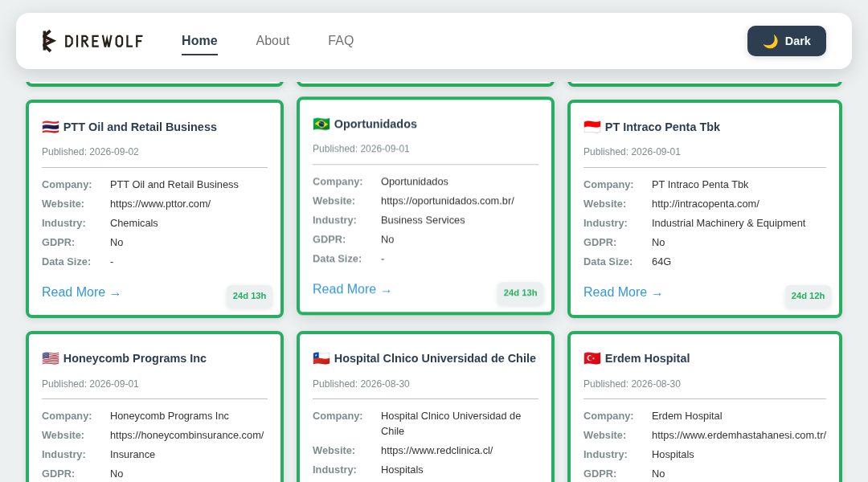Click Turkey flag on Erdem Hospital card
The width and height of the screenshot is (868, 482).
[x=592, y=358]
